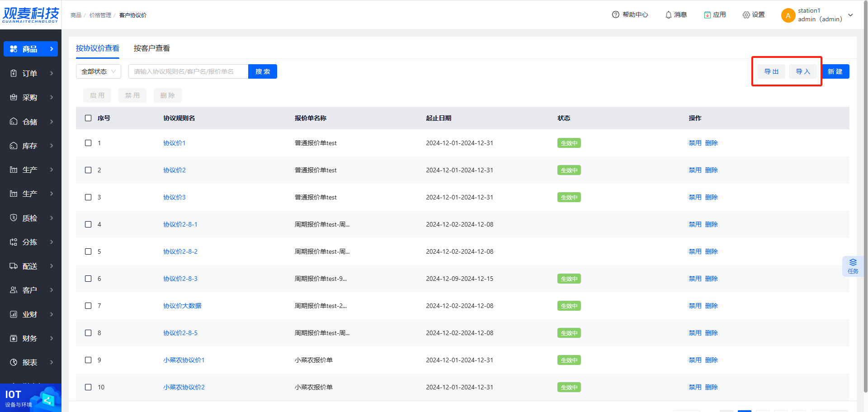The height and width of the screenshot is (412, 868).
Task: Click the 启用 bulk action button
Action: [97, 95]
